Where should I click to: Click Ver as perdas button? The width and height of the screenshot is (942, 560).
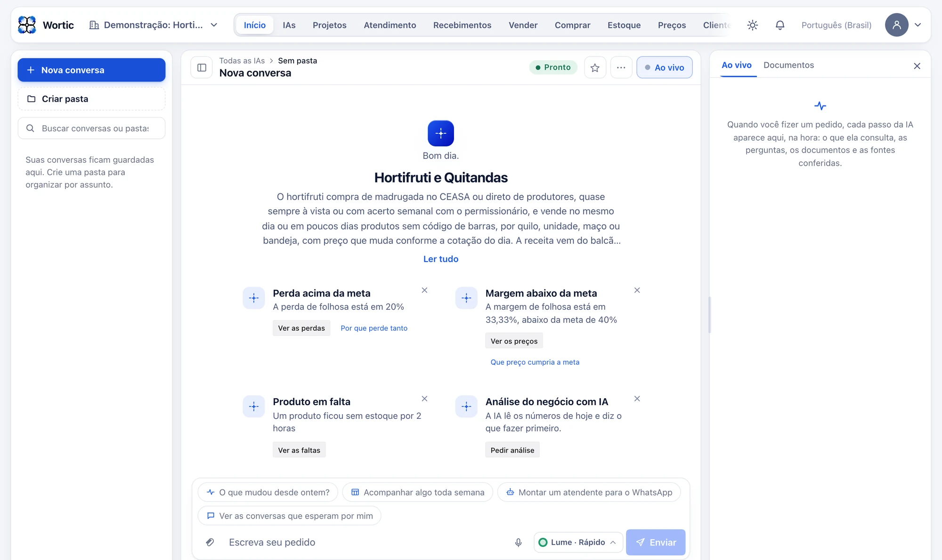click(x=301, y=328)
